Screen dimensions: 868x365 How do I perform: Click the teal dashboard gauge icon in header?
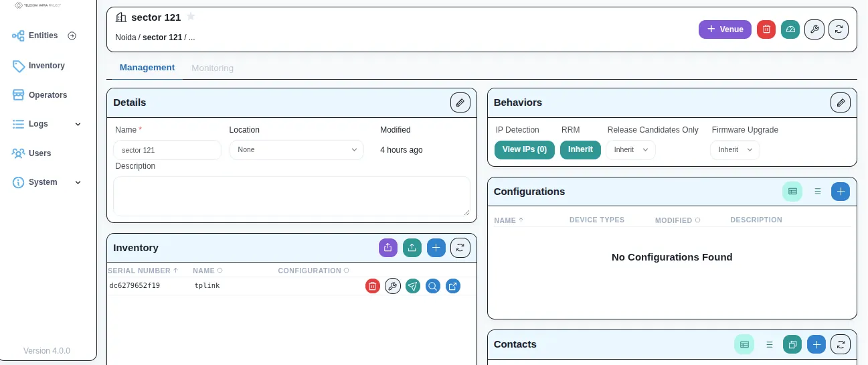(790, 29)
